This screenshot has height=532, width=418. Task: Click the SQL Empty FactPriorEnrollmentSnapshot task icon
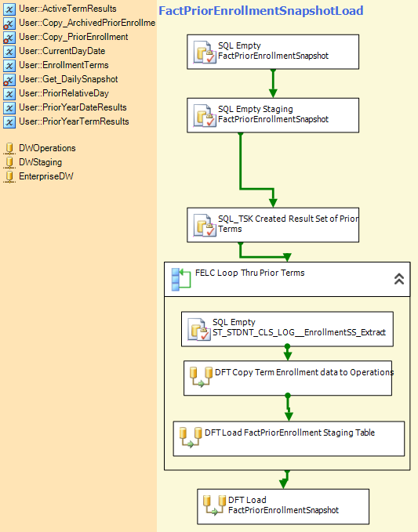(205, 52)
